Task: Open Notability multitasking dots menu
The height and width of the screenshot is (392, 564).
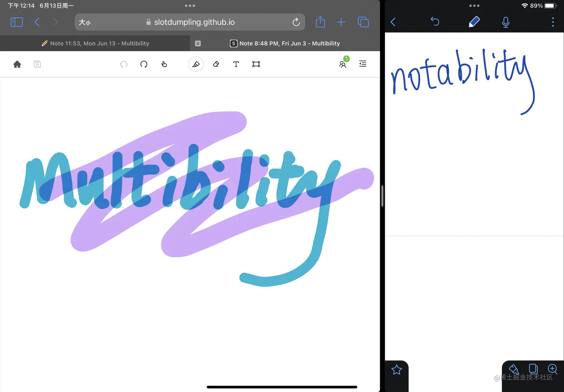Action: 474,6
